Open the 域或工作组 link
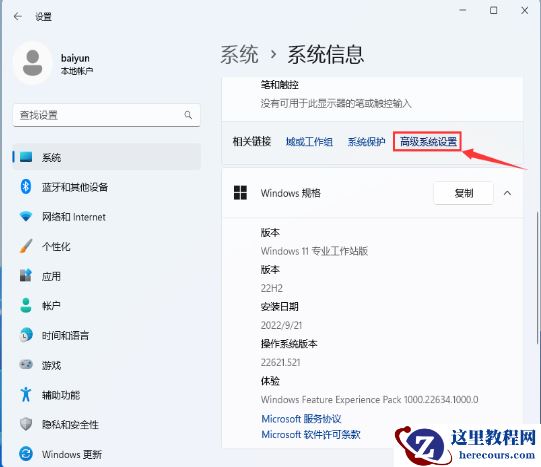Viewport: 541px width, 467px height. tap(309, 141)
